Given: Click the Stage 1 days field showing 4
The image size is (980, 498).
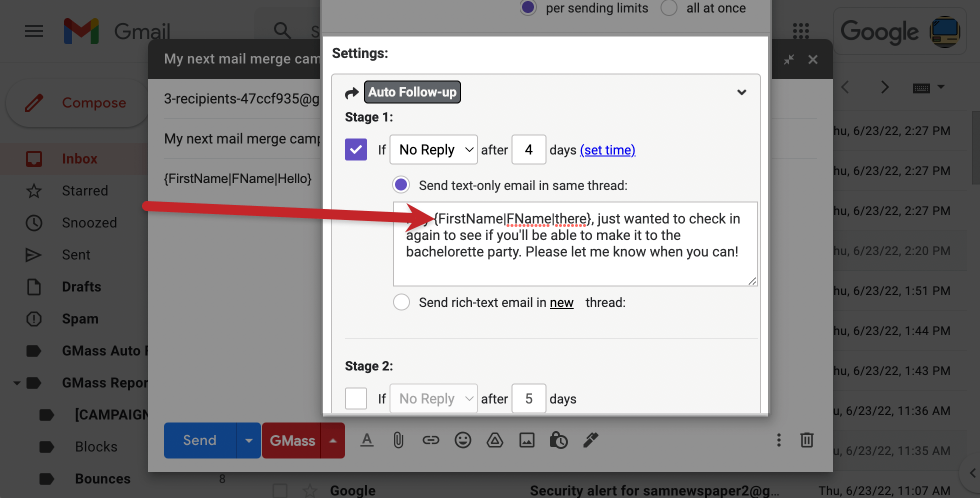Looking at the screenshot, I should click(528, 149).
